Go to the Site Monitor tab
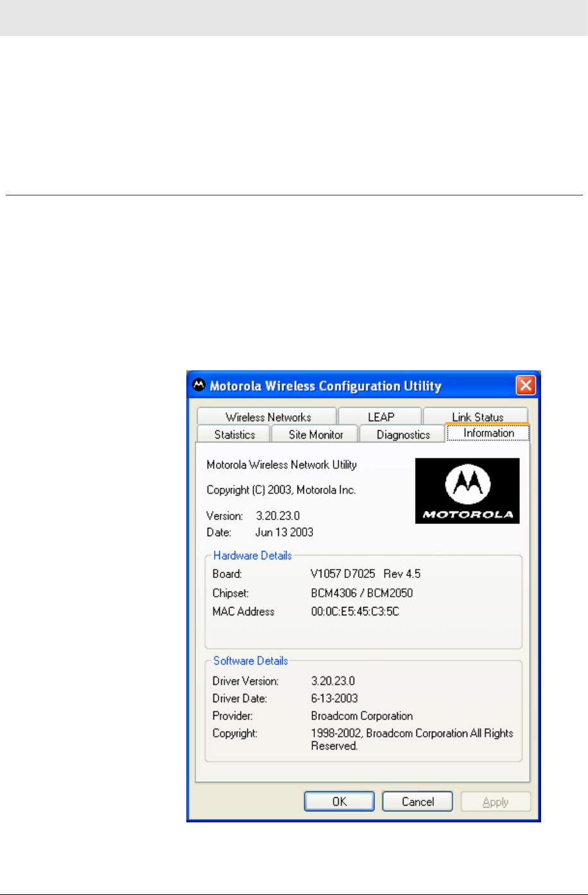 click(316, 435)
